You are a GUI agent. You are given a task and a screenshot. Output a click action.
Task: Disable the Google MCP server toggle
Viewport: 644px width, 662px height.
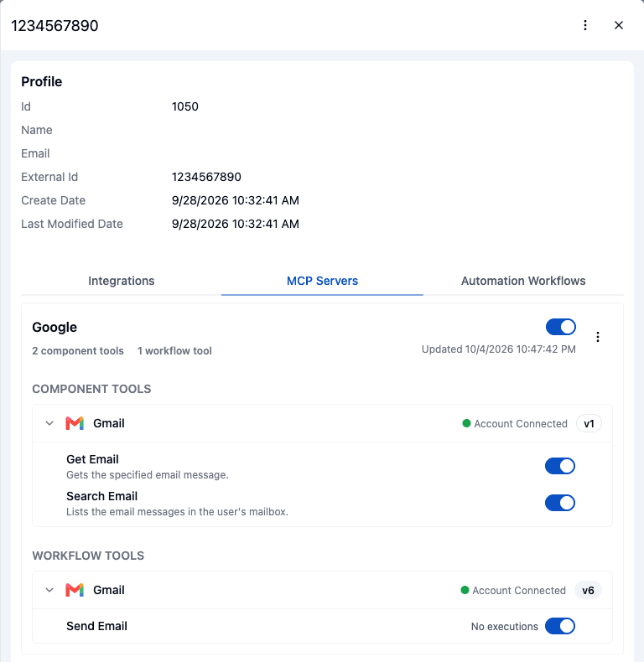coord(561,327)
